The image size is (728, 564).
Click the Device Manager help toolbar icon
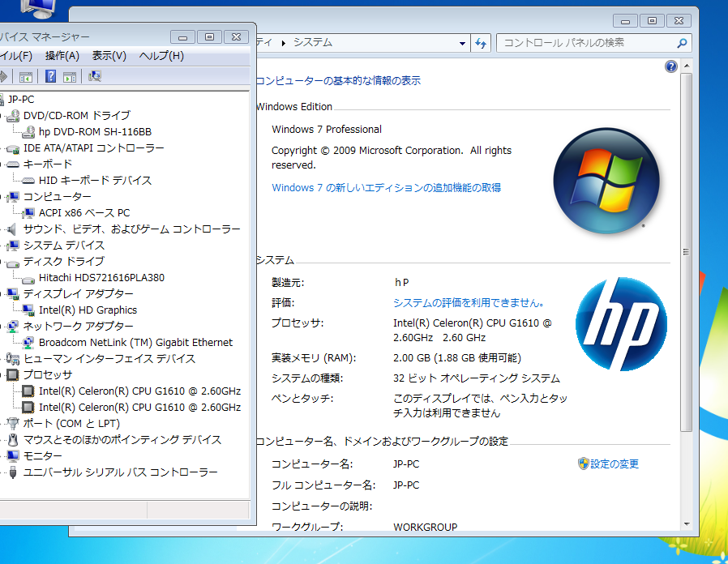[50, 76]
